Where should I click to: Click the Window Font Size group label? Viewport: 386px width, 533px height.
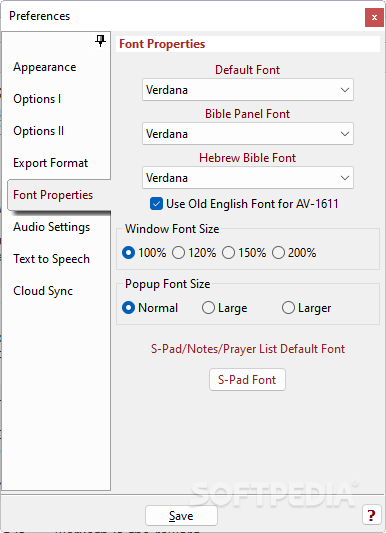172,229
